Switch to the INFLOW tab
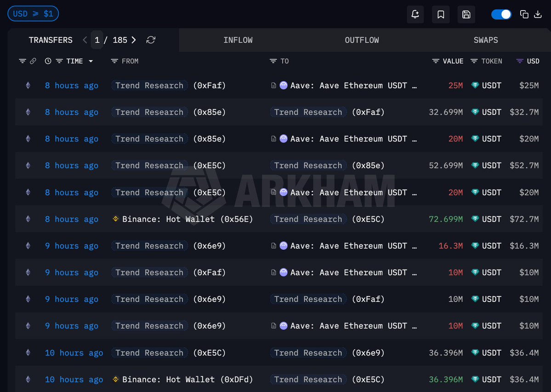The width and height of the screenshot is (551, 392). (x=238, y=40)
